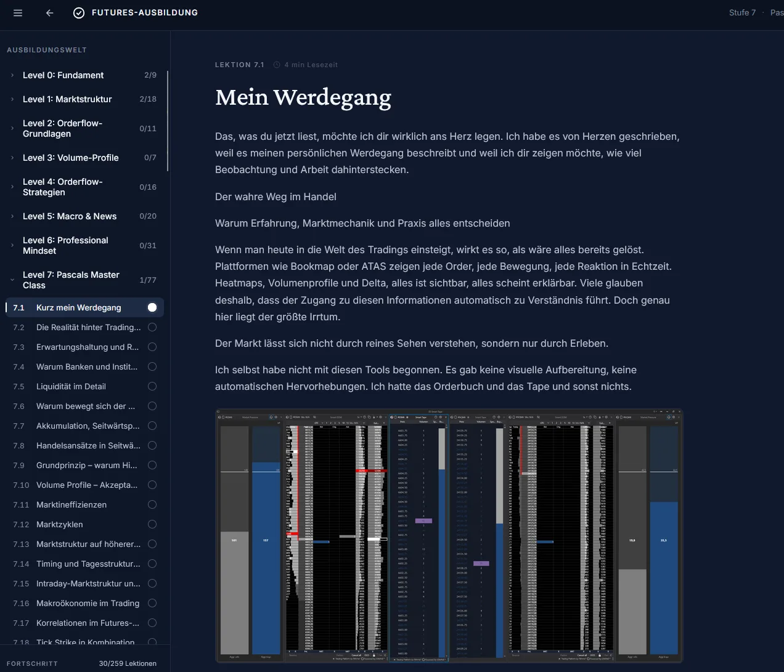Mark lesson 7.5 Liquidität completion circle
Viewport: 784px width, 672px height.
152,386
